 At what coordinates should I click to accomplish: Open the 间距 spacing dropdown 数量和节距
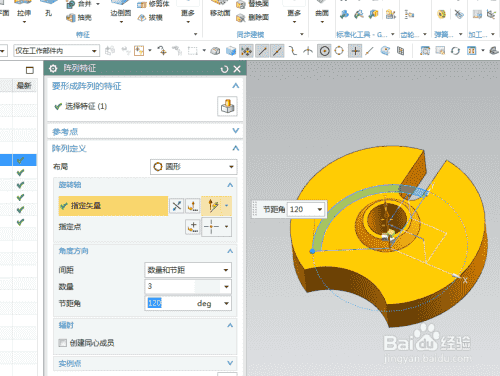click(x=188, y=270)
